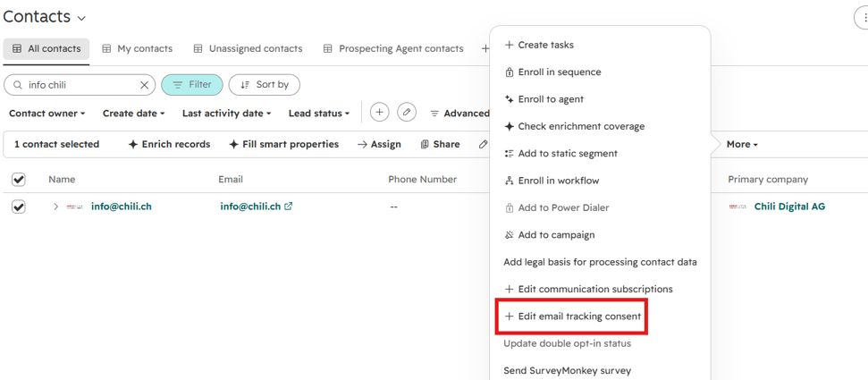Click the round plus add-filter icon
This screenshot has height=380, width=868.
pyautogui.click(x=379, y=113)
